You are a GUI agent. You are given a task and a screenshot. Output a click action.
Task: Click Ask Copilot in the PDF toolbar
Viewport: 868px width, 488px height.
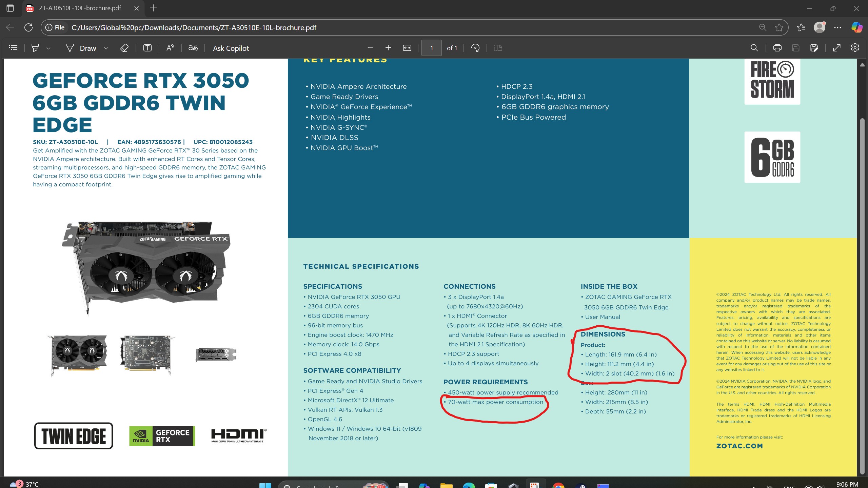231,48
